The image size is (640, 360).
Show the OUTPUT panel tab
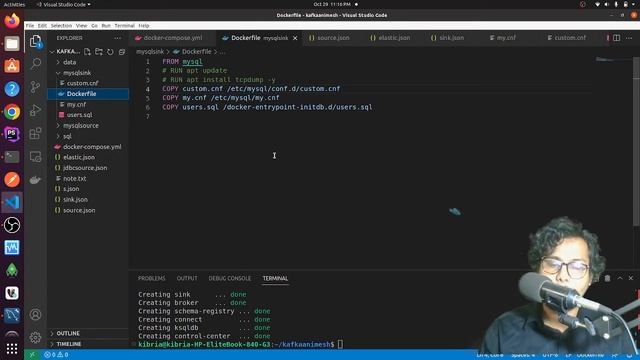(187, 278)
